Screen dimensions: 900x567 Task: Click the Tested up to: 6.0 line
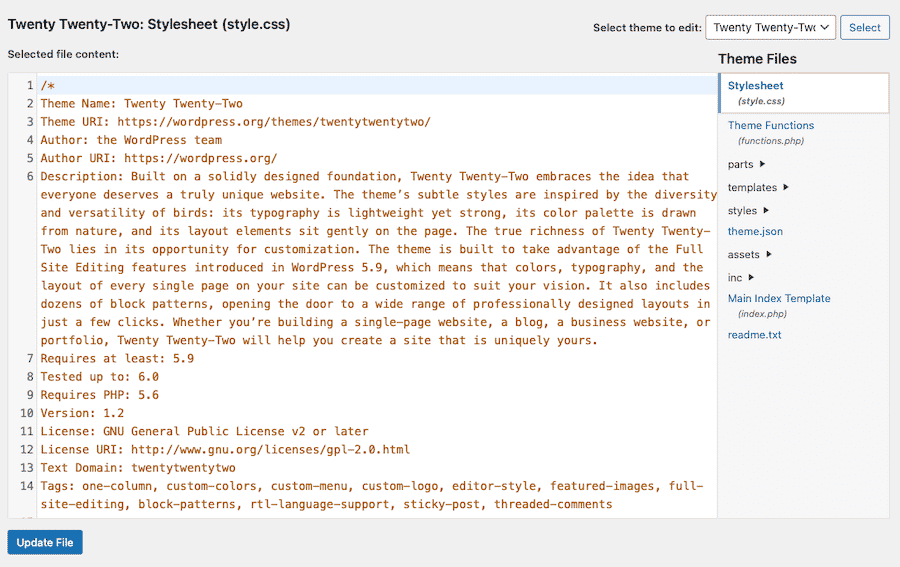point(99,377)
